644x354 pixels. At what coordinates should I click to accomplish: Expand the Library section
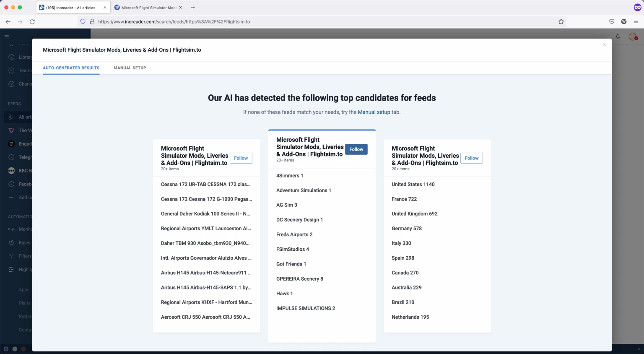(11, 57)
